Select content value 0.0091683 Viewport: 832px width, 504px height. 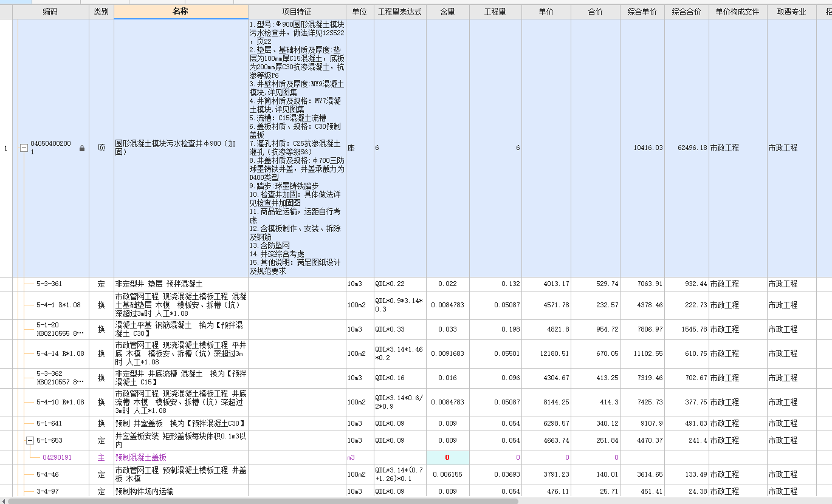click(448, 353)
